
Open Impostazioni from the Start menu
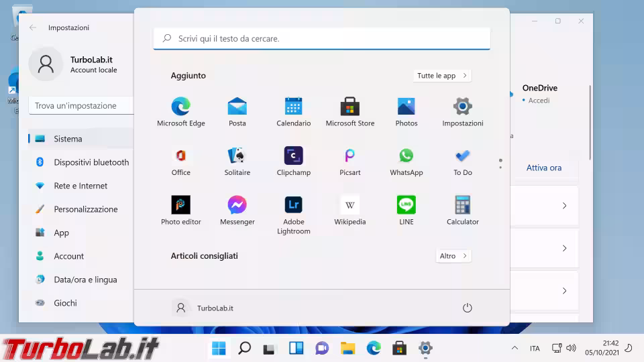pyautogui.click(x=462, y=112)
